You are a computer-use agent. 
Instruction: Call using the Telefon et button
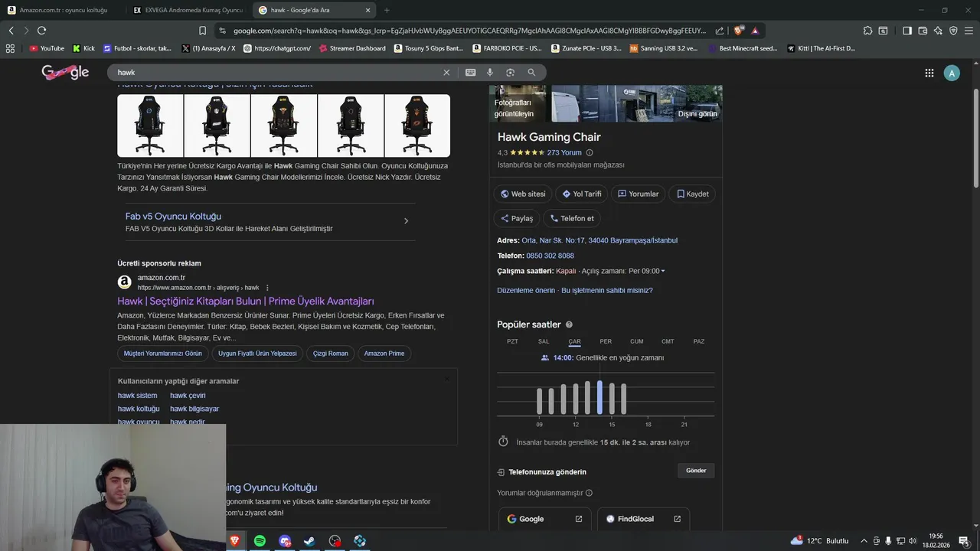(x=572, y=218)
